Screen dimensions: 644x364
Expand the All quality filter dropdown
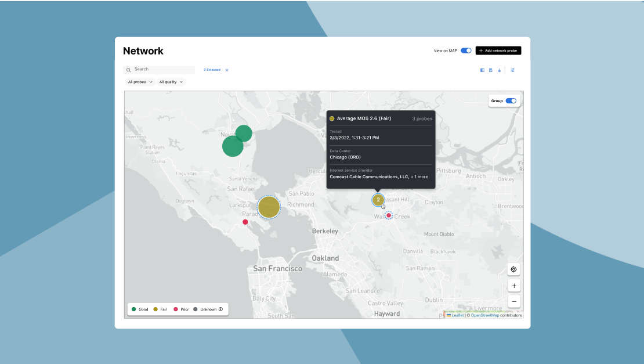[x=171, y=82]
